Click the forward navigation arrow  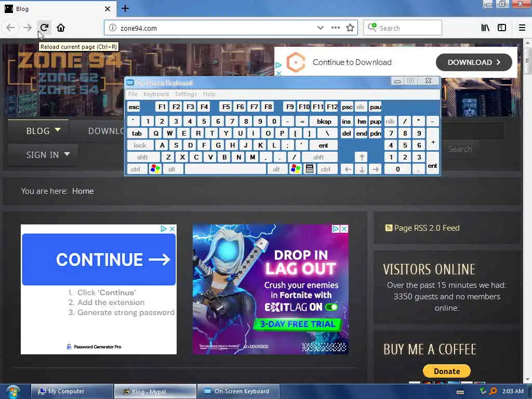coord(28,28)
